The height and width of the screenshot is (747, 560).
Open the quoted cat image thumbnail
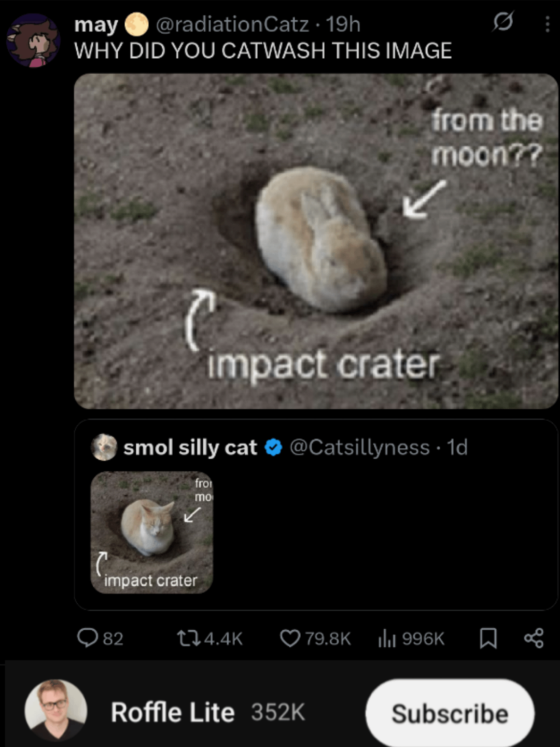151,532
